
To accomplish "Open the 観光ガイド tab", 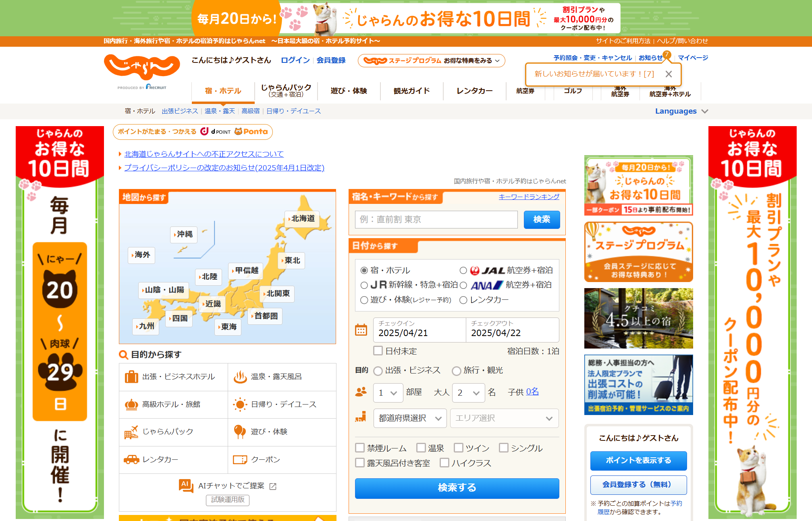I will [411, 91].
